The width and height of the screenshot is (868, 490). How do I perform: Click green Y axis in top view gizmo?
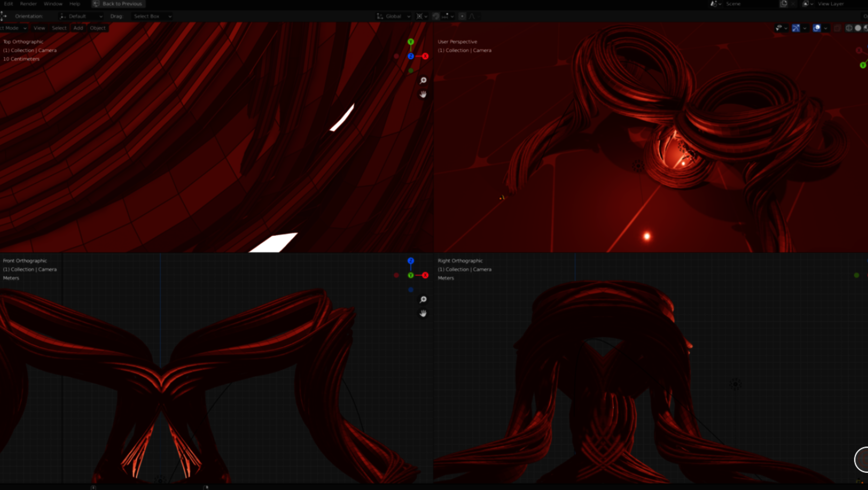point(411,42)
